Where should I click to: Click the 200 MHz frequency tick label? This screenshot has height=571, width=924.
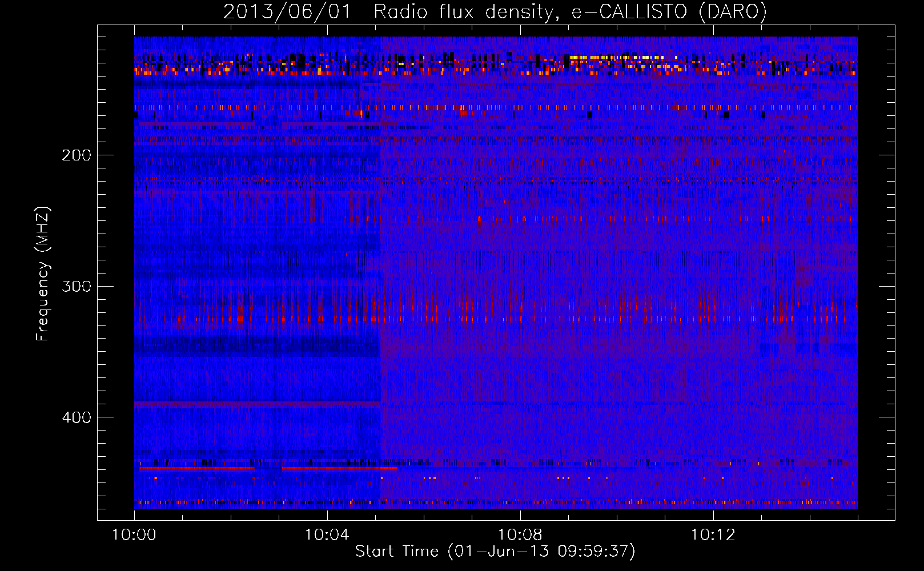77,155
